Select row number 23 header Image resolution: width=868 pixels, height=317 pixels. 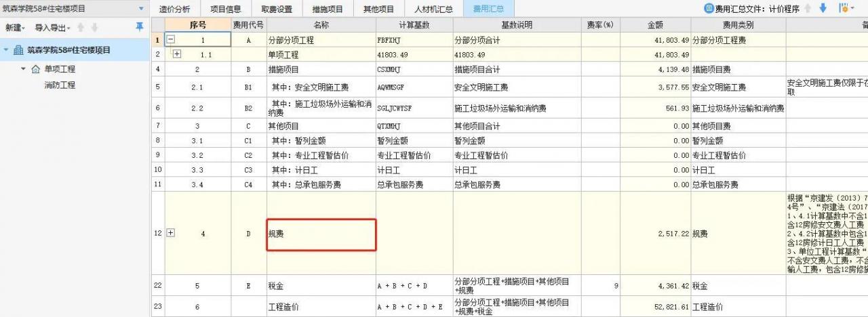click(x=157, y=307)
